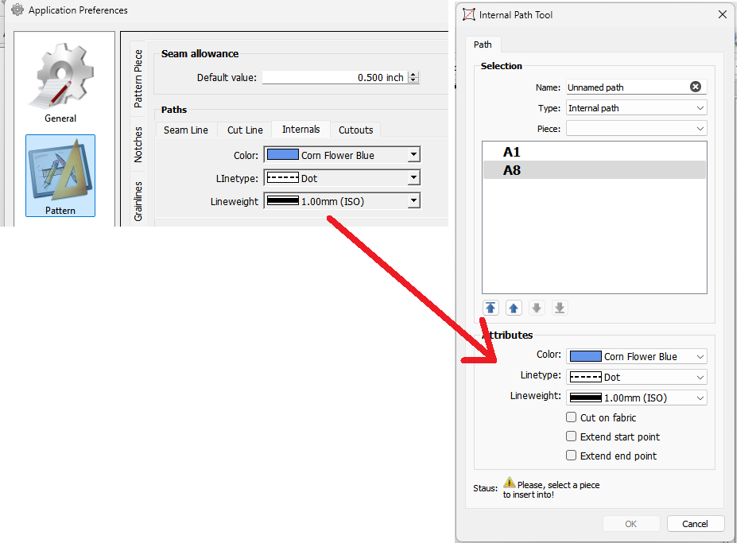Expand the empty Piece dropdown
Screen dimensions: 756x543
coord(635,129)
